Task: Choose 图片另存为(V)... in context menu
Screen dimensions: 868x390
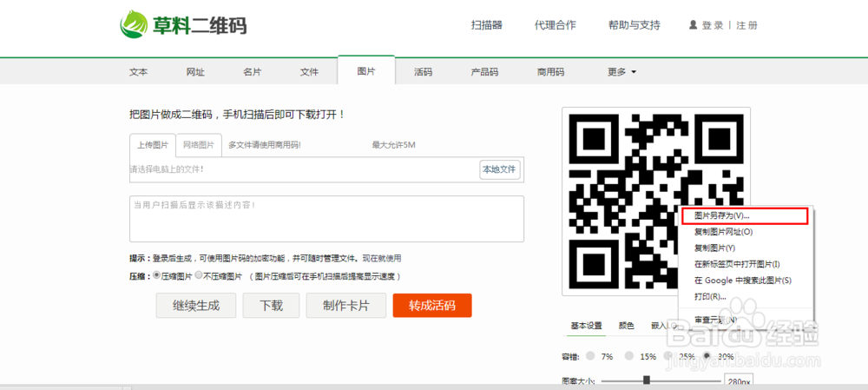Action: click(x=745, y=216)
